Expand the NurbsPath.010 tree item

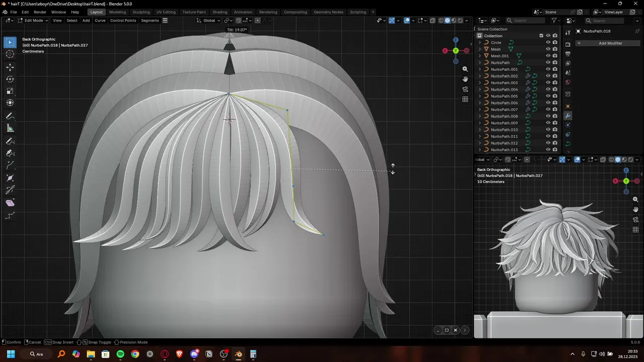480,130
